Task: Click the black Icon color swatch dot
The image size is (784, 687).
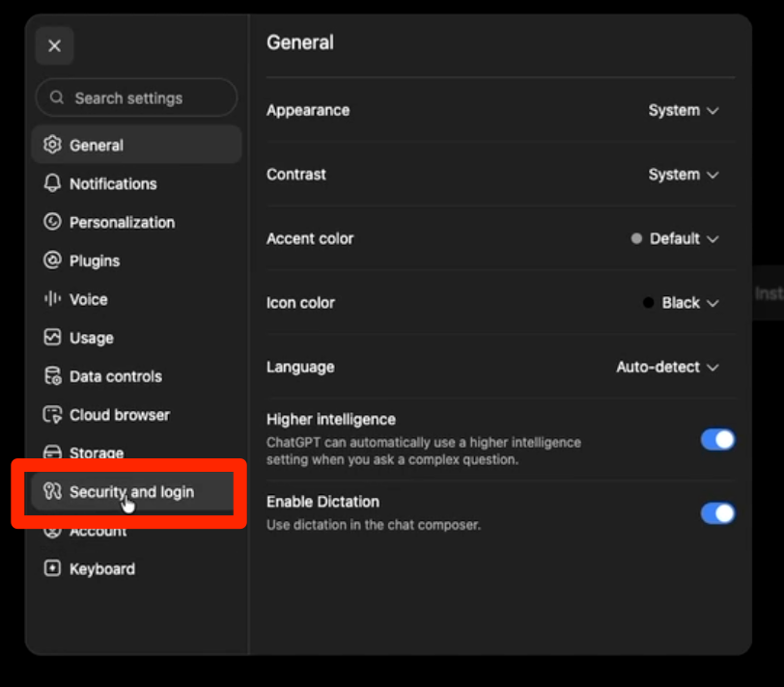Action: 648,303
